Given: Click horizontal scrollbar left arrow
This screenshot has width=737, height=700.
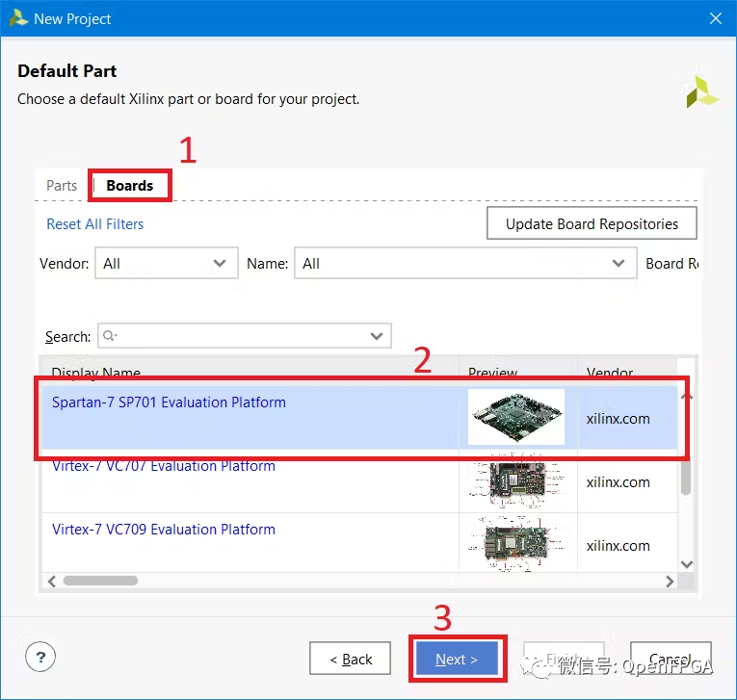Looking at the screenshot, I should click(x=52, y=582).
